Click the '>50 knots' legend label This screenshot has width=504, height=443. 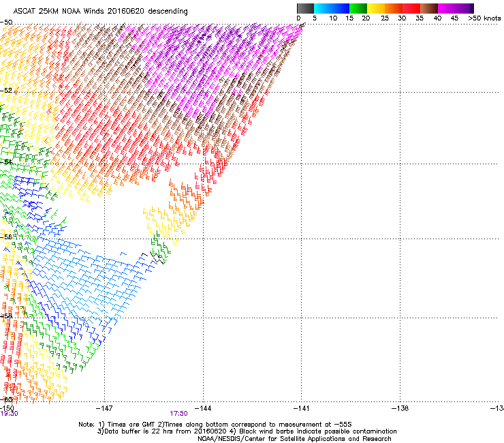[484, 18]
